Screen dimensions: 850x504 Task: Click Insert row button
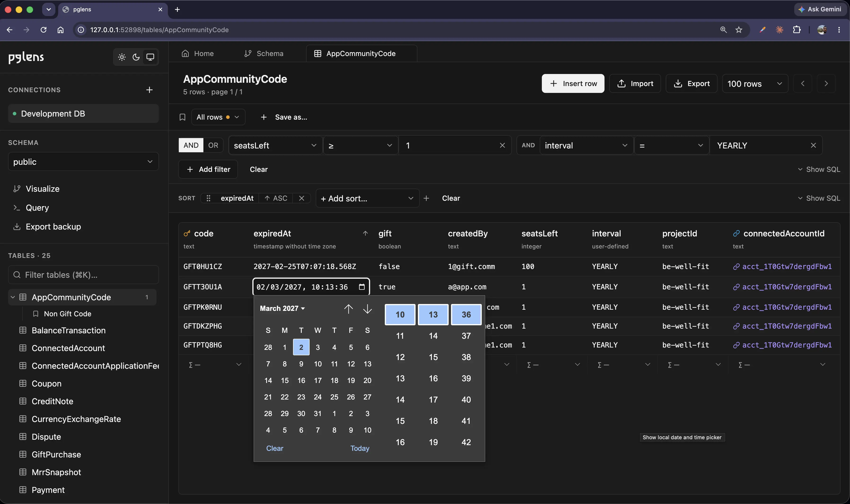click(573, 83)
